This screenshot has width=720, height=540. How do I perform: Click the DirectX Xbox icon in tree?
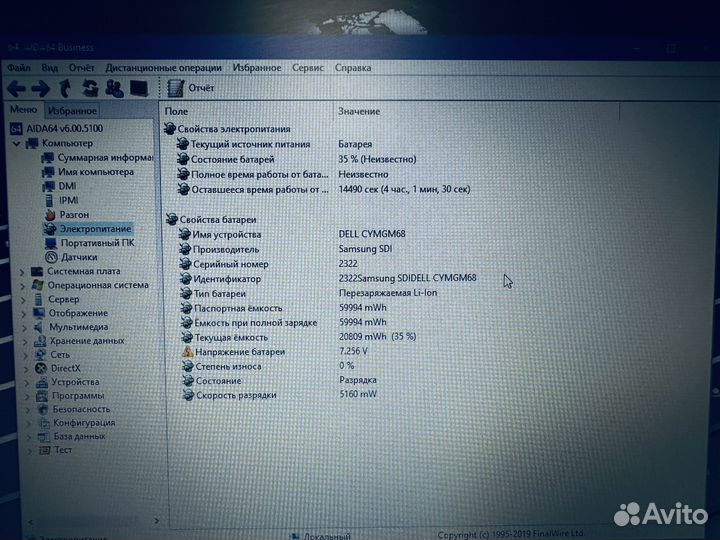(x=41, y=368)
